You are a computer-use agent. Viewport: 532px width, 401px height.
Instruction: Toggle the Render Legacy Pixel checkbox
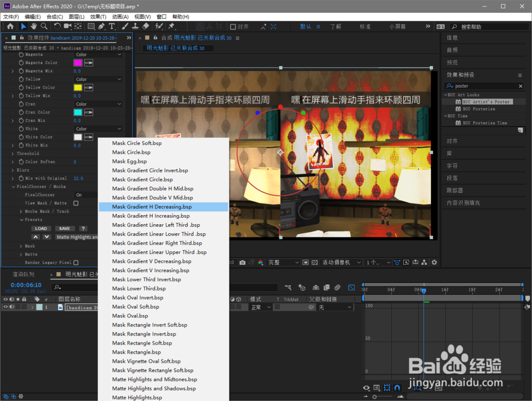[76, 263]
